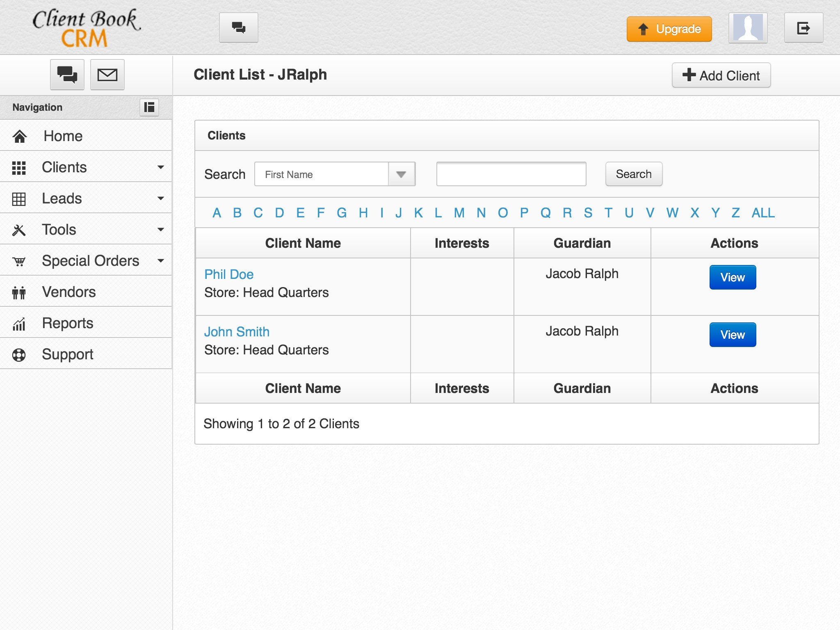
Task: Expand the Tools menu arrow
Action: (x=161, y=230)
